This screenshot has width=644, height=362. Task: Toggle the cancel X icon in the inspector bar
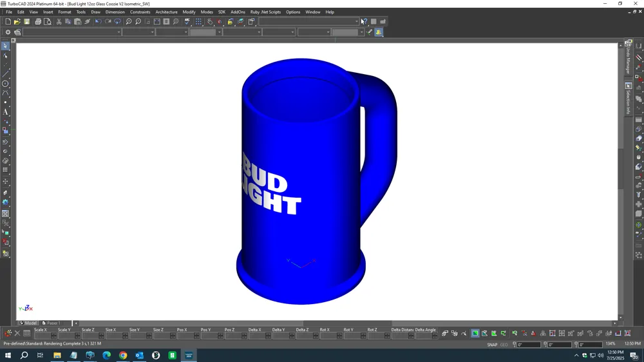pos(17,333)
